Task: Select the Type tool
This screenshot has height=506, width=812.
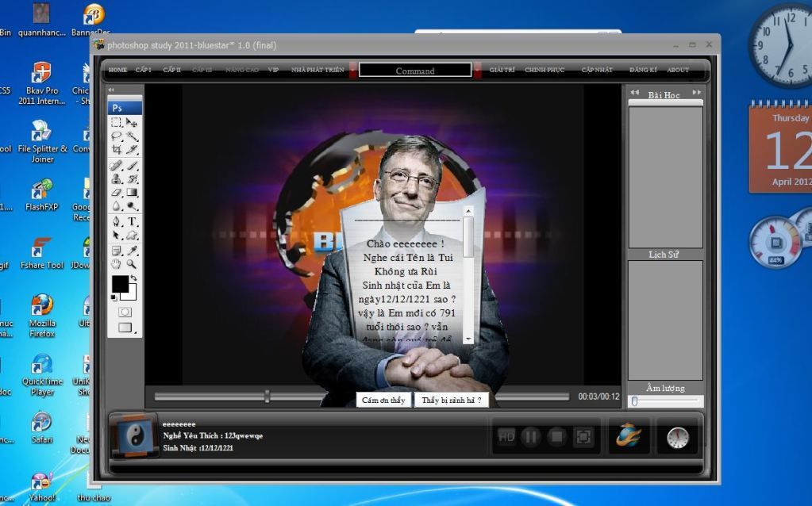Action: coord(132,222)
